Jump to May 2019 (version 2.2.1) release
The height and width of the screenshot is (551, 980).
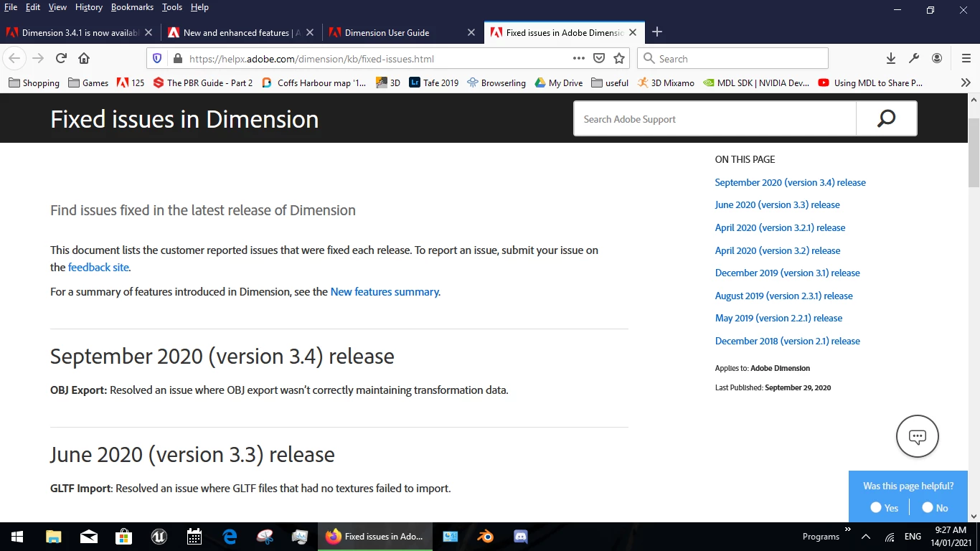778,318
